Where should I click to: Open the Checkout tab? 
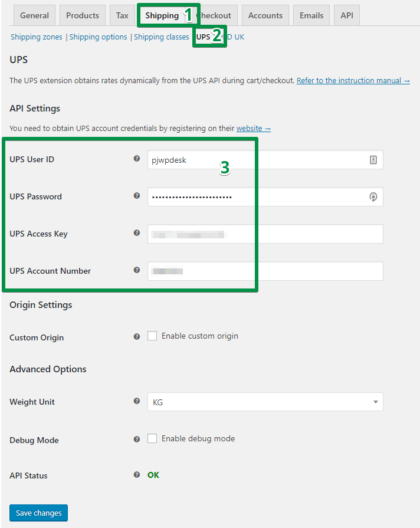pos(215,15)
